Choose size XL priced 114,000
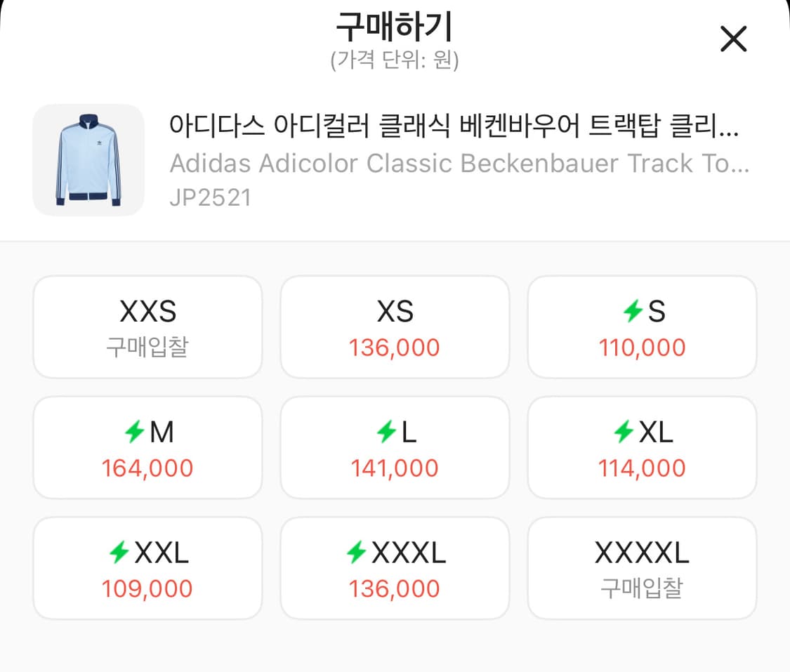Screen dimensions: 790x672 tap(643, 447)
